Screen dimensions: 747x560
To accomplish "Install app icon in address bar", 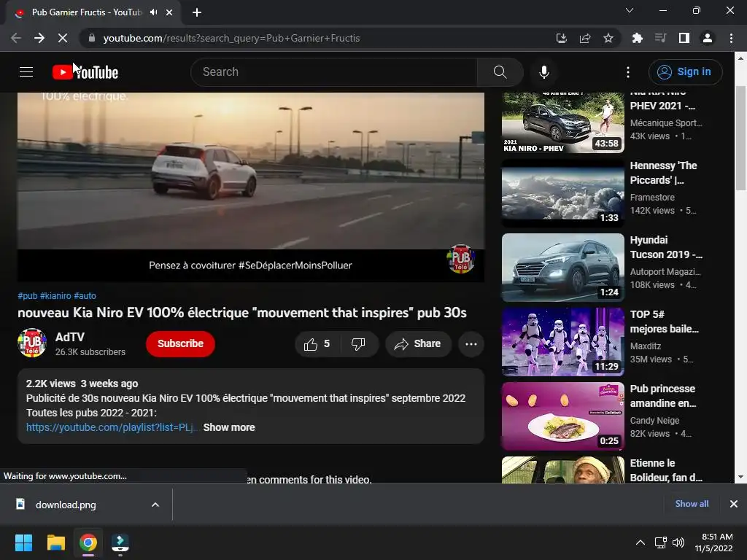I will (562, 38).
